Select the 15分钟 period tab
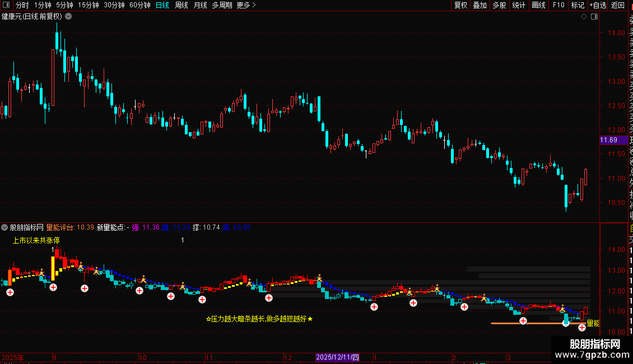Screen dimensions: 633x364 [x=89, y=5]
